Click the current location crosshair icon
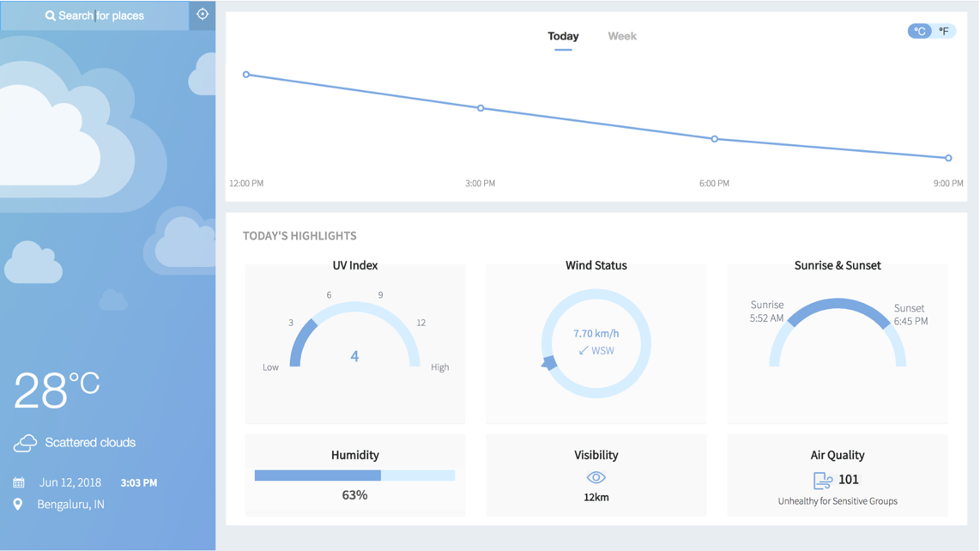The width and height of the screenshot is (980, 551). pyautogui.click(x=203, y=15)
